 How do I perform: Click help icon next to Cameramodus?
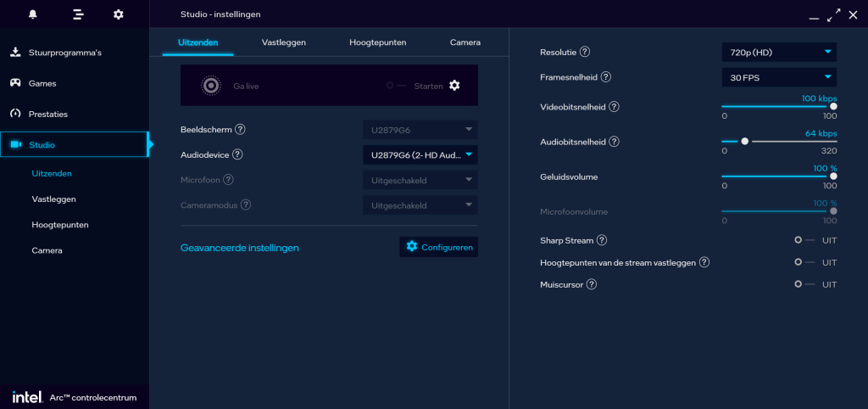pos(246,204)
